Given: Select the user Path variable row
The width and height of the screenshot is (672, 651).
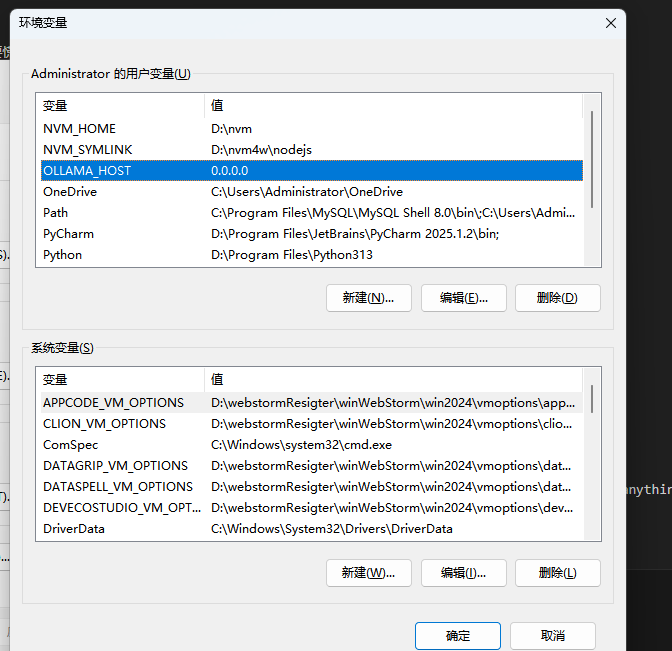Looking at the screenshot, I should (x=56, y=213).
